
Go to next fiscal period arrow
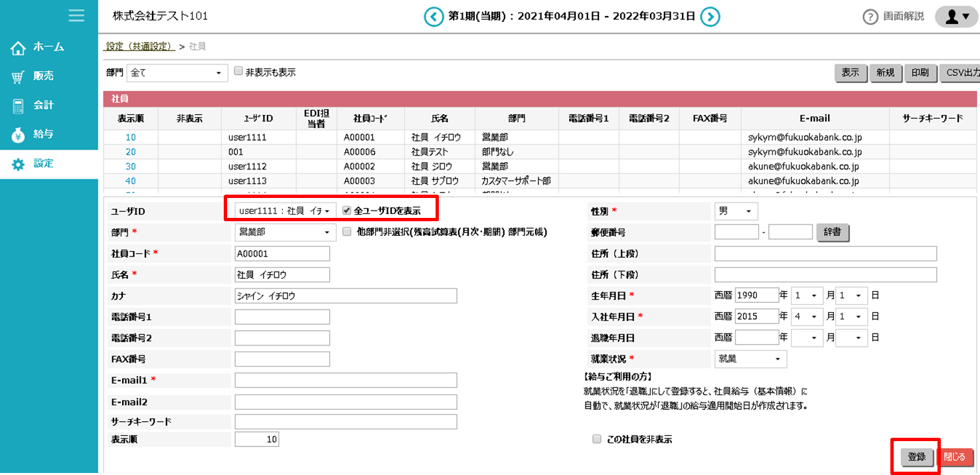click(710, 17)
